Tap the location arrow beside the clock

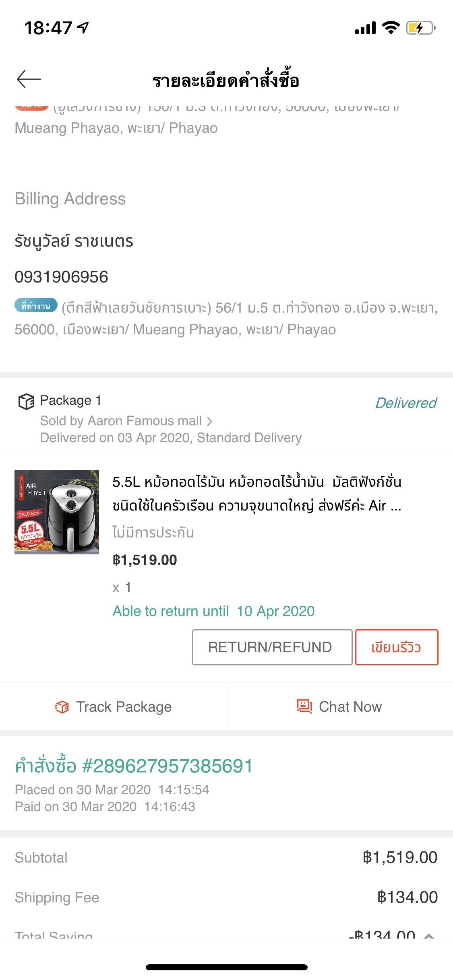pos(83,27)
